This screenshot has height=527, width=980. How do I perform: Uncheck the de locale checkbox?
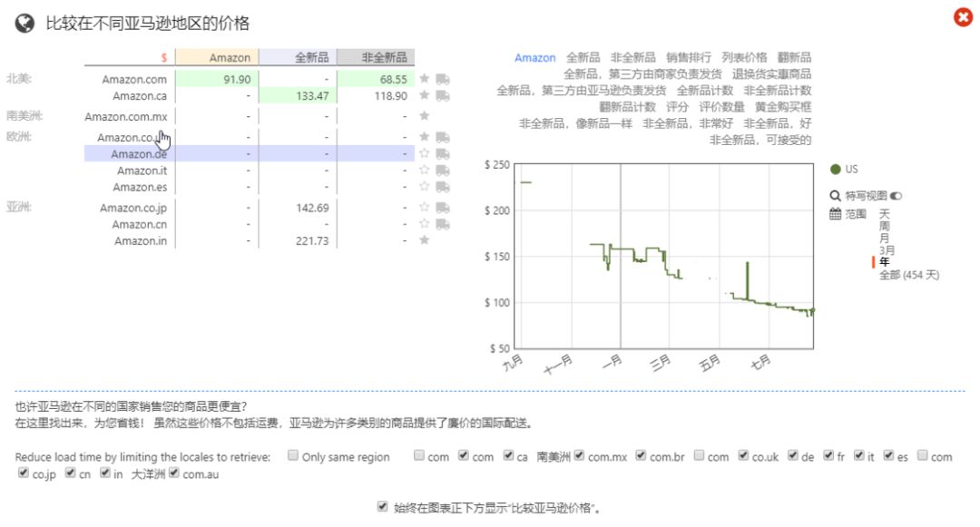tap(792, 455)
